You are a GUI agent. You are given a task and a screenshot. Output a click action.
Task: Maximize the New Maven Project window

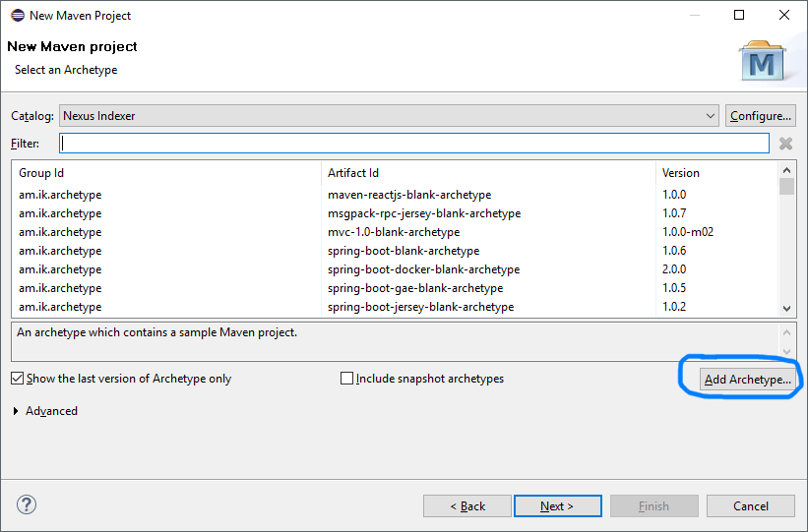tap(739, 15)
